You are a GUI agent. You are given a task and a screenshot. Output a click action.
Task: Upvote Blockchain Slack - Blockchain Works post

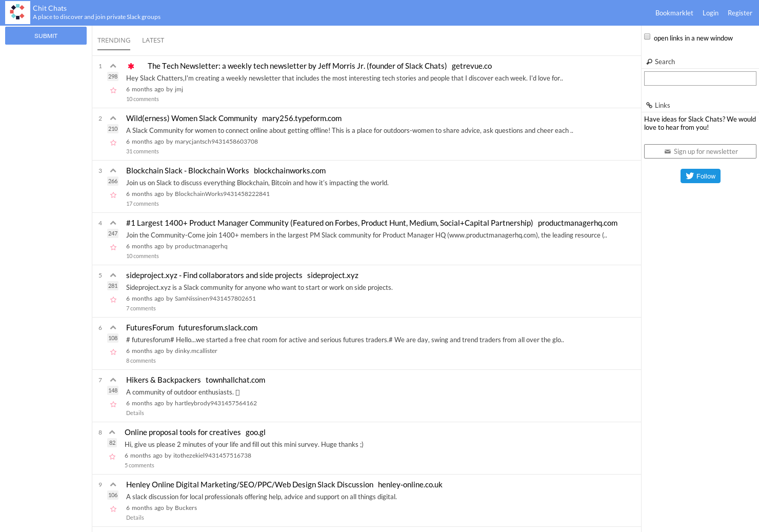[113, 170]
